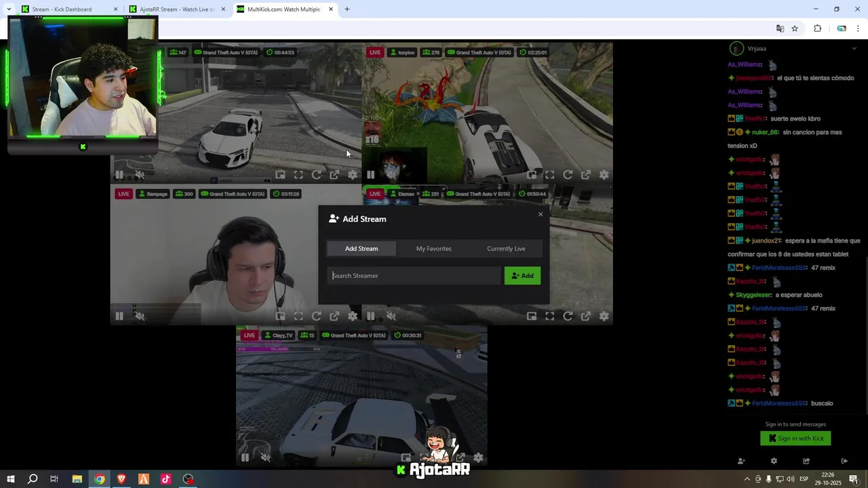868x488 pixels.
Task: Bookmark this page with star icon
Action: [x=795, y=28]
